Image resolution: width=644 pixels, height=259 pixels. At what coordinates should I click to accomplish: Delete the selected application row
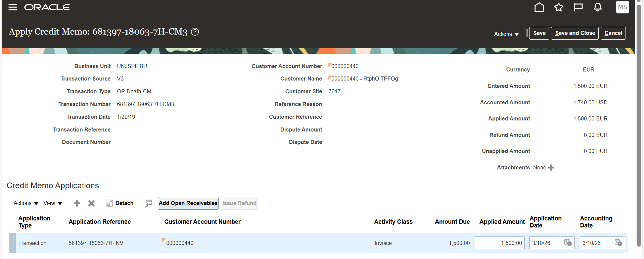91,203
